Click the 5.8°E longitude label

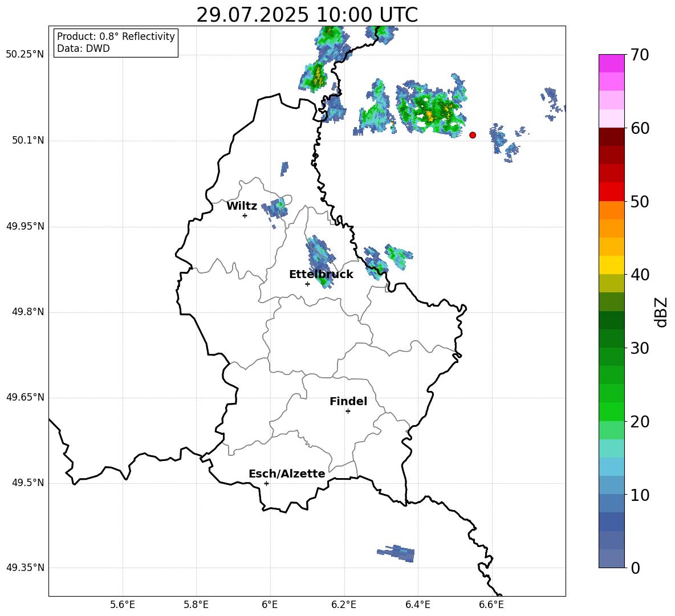coord(196,605)
